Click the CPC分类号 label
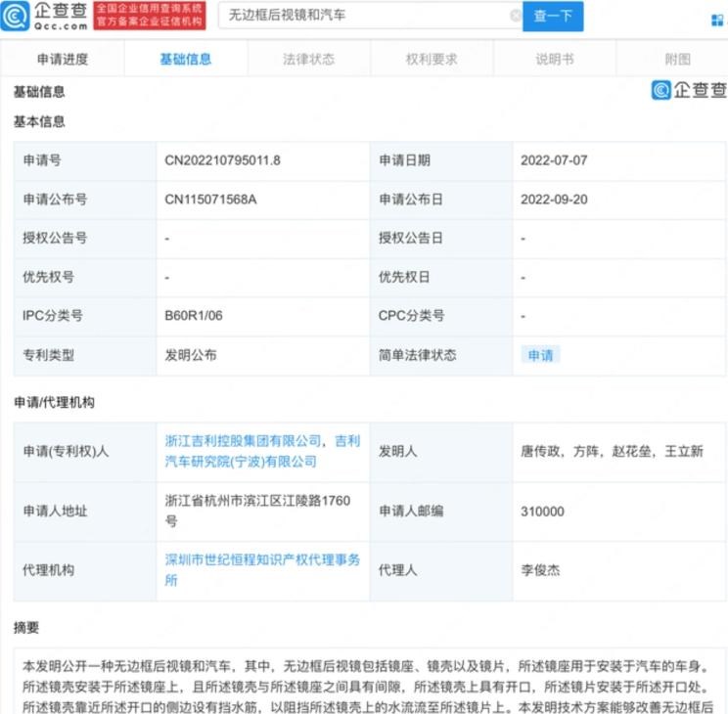This screenshot has width=728, height=714. pyautogui.click(x=411, y=316)
